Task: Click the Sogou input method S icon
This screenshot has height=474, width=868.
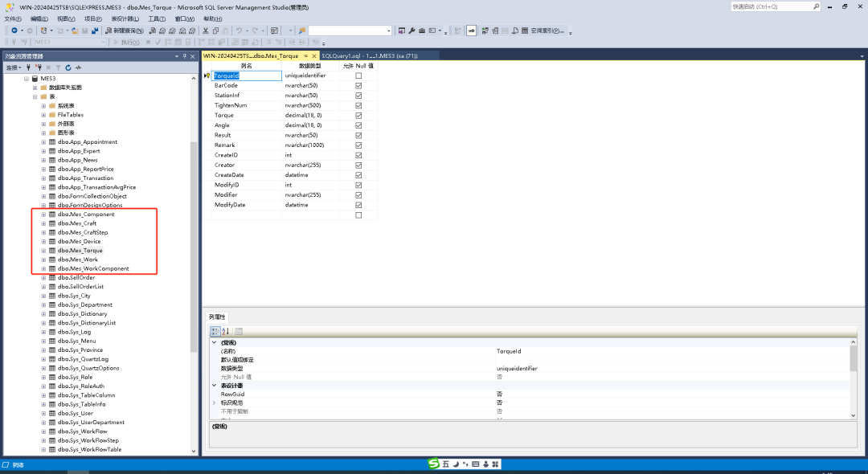Action: 434,464
